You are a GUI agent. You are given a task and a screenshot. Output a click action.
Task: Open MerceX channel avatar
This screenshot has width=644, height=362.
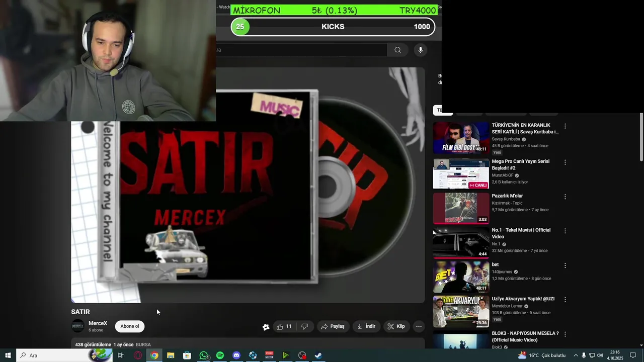(78, 326)
